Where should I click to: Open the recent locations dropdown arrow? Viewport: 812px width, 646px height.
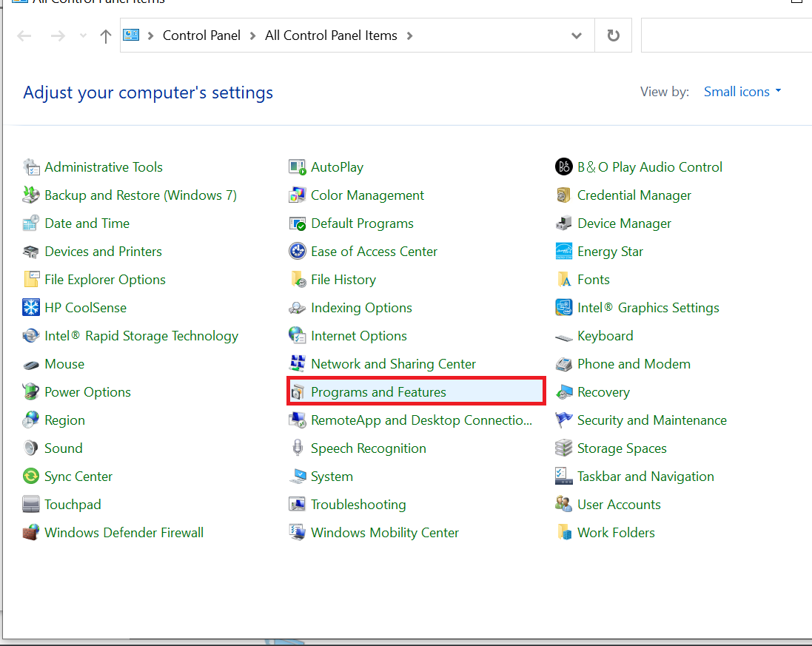(84, 36)
